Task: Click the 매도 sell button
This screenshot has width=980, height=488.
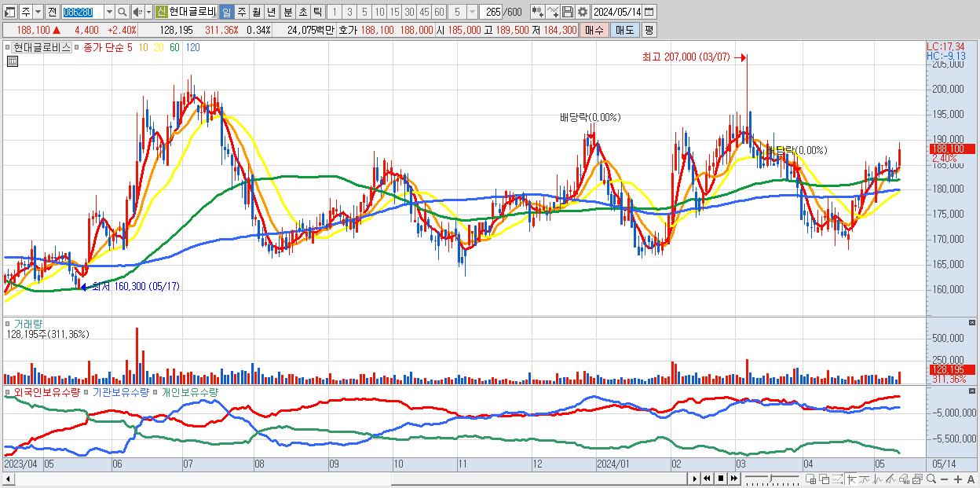Action: tap(624, 30)
